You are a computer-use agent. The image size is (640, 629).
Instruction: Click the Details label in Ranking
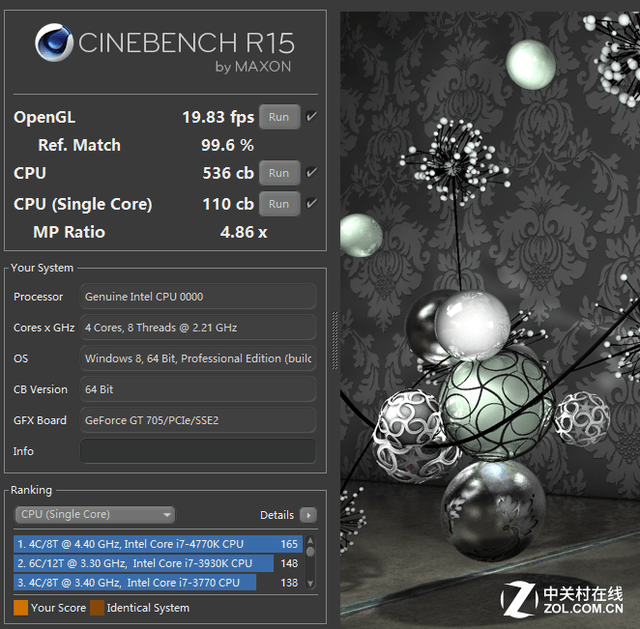pyautogui.click(x=277, y=515)
